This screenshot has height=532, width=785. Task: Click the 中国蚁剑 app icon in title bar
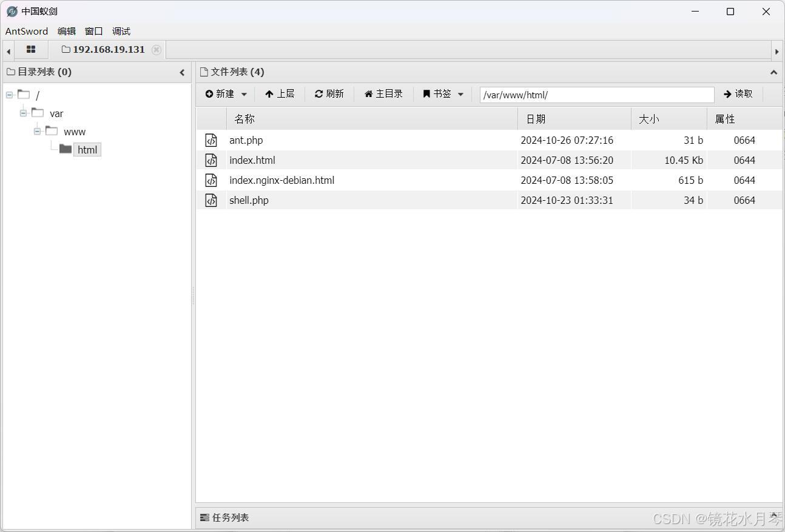click(x=12, y=12)
